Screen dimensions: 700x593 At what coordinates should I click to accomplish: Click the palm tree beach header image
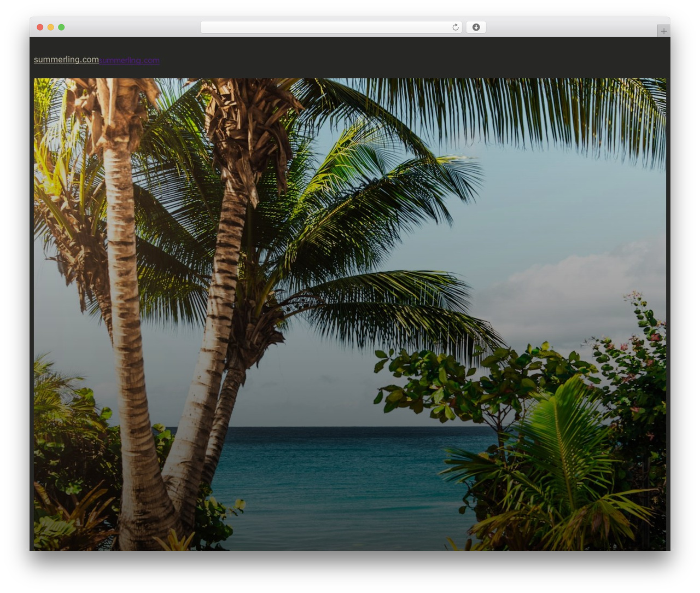350,314
